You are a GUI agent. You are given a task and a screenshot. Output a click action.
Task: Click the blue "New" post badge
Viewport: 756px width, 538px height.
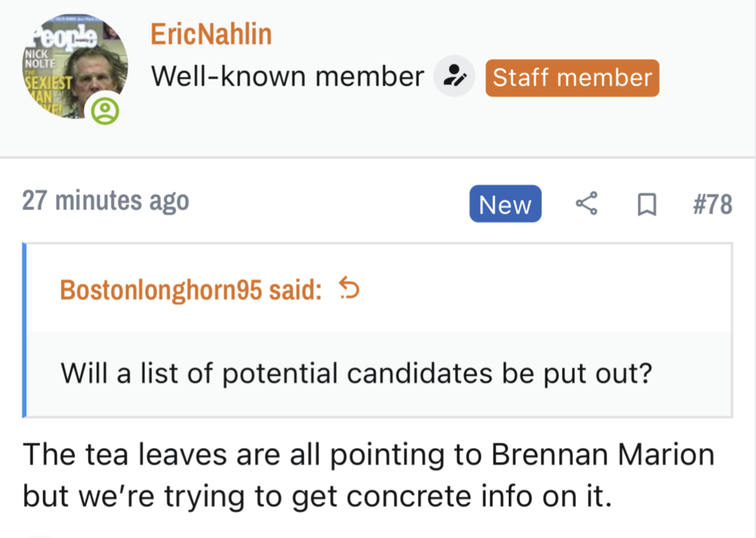505,204
